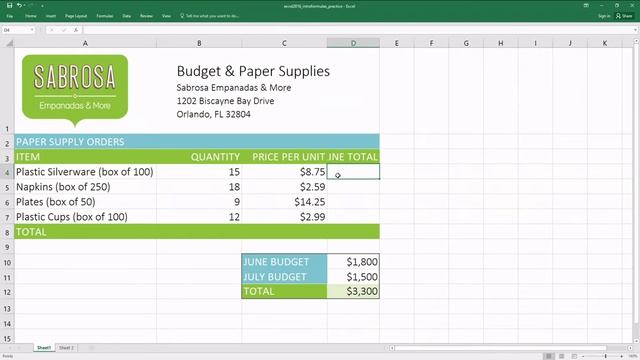Click the quantity cell showing 18
Viewport: 640px width, 360px height.
pyautogui.click(x=199, y=187)
